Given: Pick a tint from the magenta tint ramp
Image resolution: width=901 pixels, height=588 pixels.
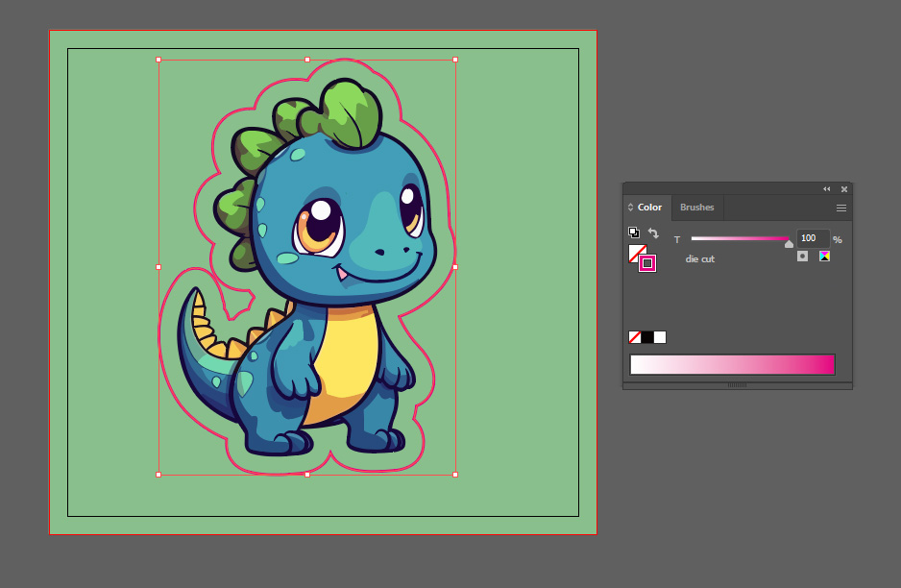Looking at the screenshot, I should click(733, 364).
